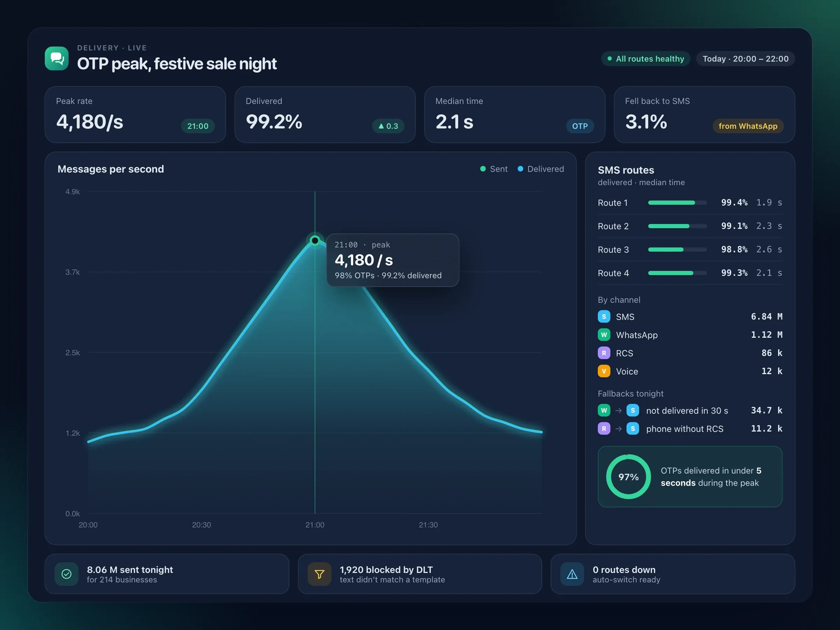
Task: Click the peak marker dot on the chart
Action: pos(315,240)
